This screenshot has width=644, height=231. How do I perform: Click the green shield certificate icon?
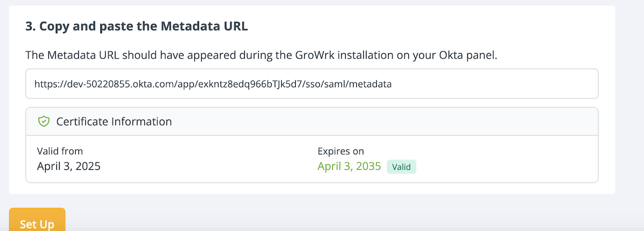43,122
